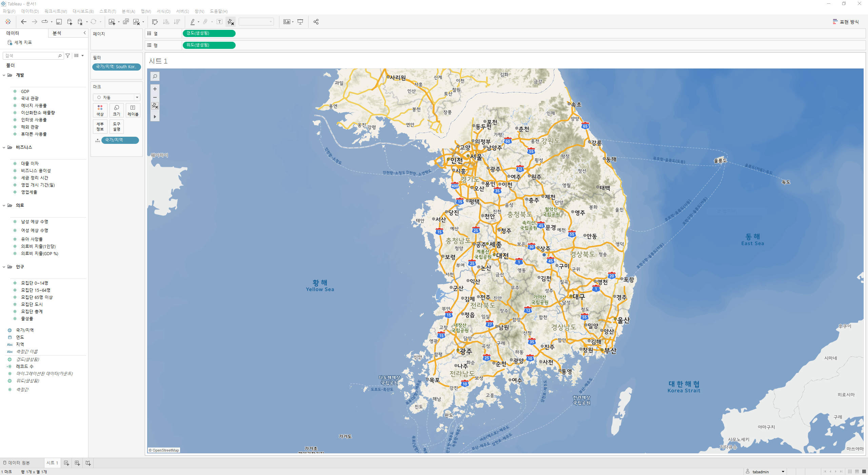Toggle mark labels display in toolbar

coord(219,22)
